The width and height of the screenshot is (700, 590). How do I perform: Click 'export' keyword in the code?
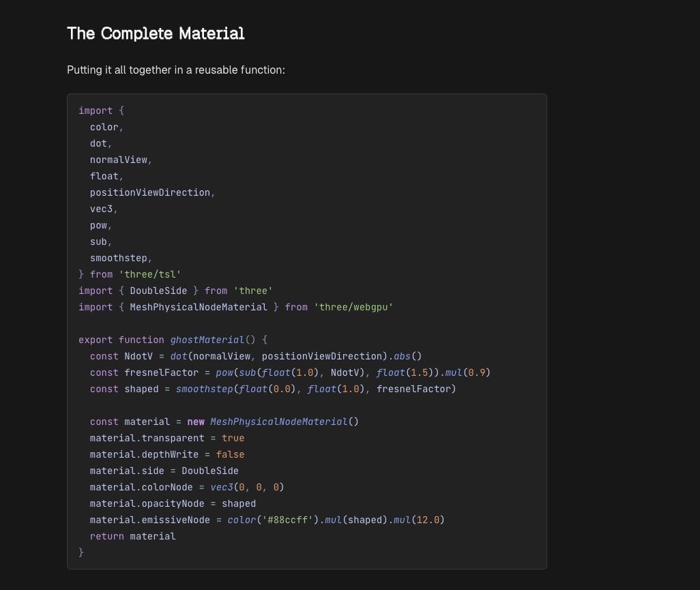tap(96, 340)
